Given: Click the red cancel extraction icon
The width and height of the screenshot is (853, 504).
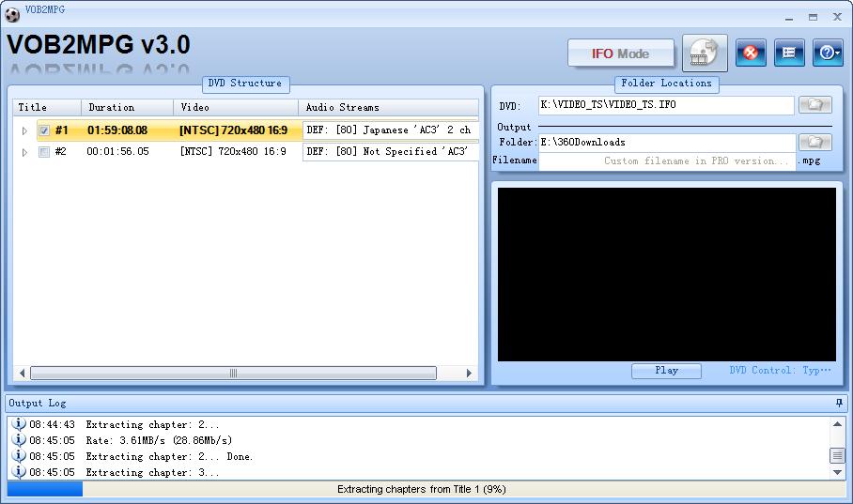Looking at the screenshot, I should pyautogui.click(x=751, y=53).
